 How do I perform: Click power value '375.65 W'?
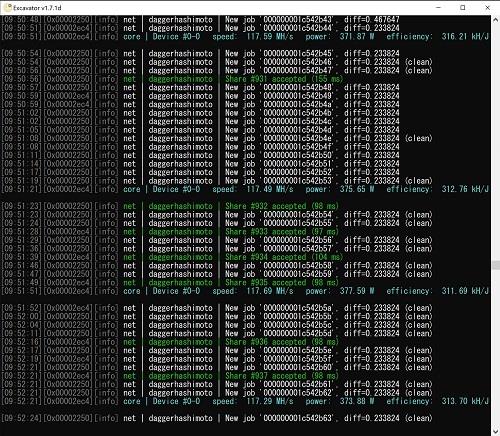point(357,189)
